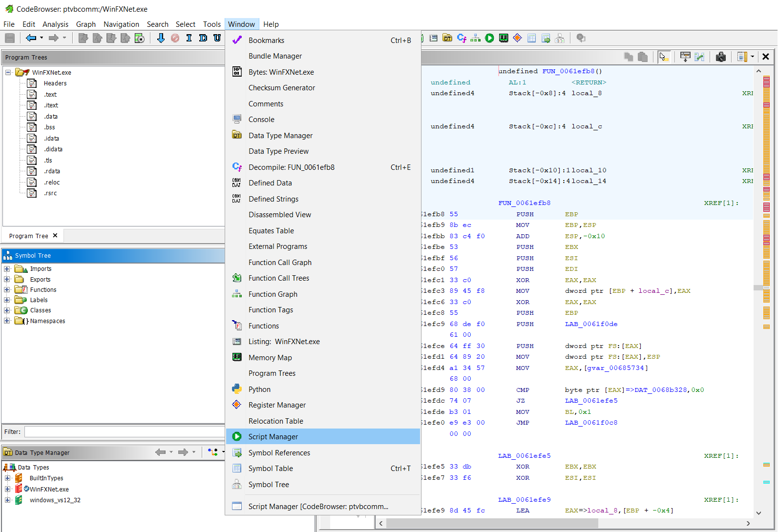The image size is (778, 532).
Task: Click the Memory Map chip toolbar icon
Action: click(504, 38)
